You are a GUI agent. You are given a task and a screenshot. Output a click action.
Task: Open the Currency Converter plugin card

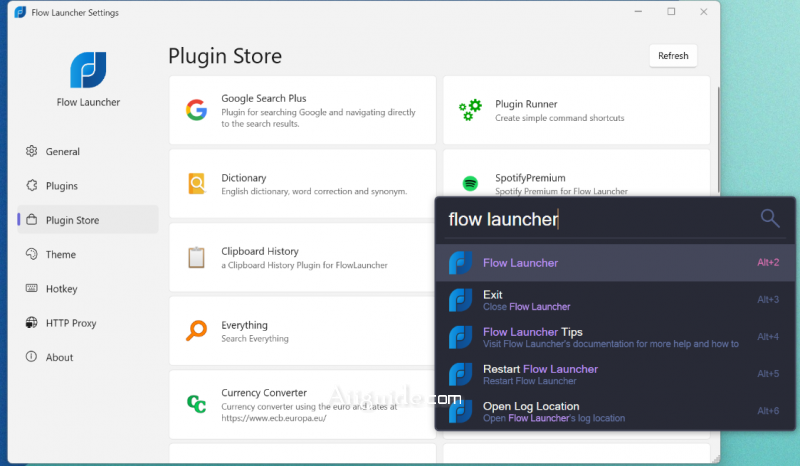(x=303, y=404)
